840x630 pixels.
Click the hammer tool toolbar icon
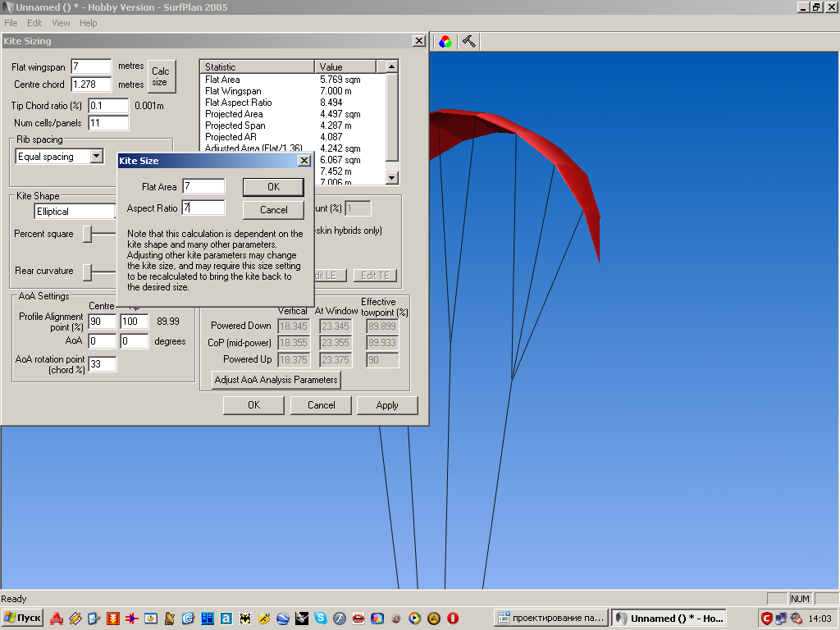coord(469,41)
